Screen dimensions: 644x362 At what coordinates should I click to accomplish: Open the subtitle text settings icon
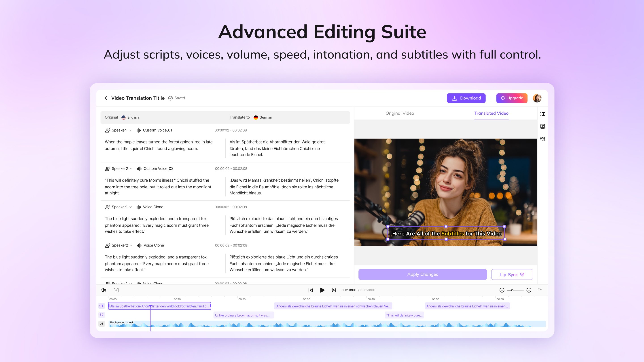[x=542, y=126]
